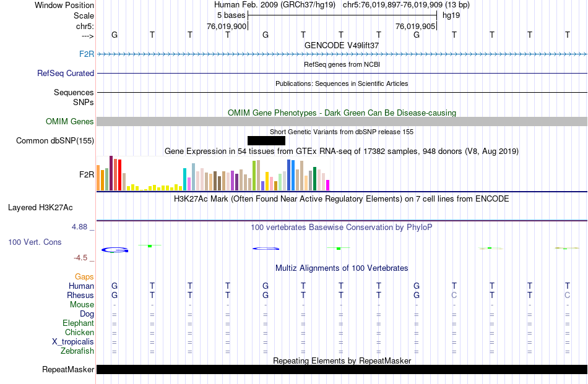
Task: Click Human Feb. 2009 (GRCh37/hg19) assembly text
Action: pyautogui.click(x=275, y=5)
